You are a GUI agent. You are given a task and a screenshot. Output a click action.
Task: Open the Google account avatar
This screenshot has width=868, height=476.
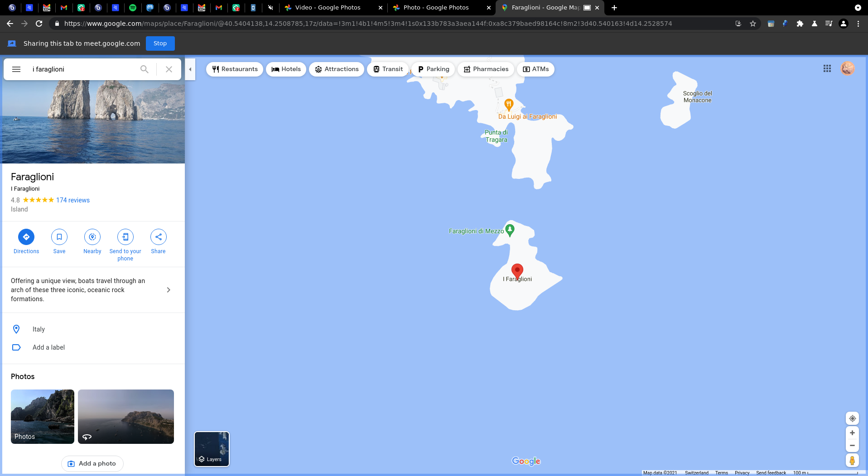(x=848, y=68)
